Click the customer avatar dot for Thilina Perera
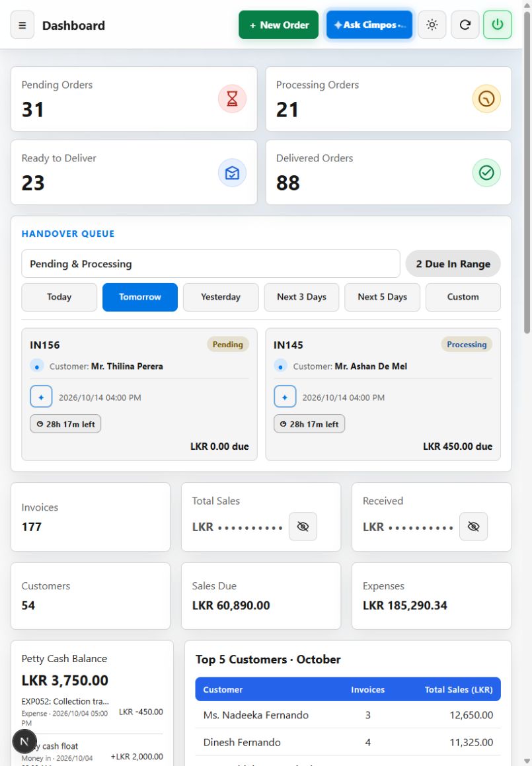Screen dimensions: 532x766 coord(37,366)
